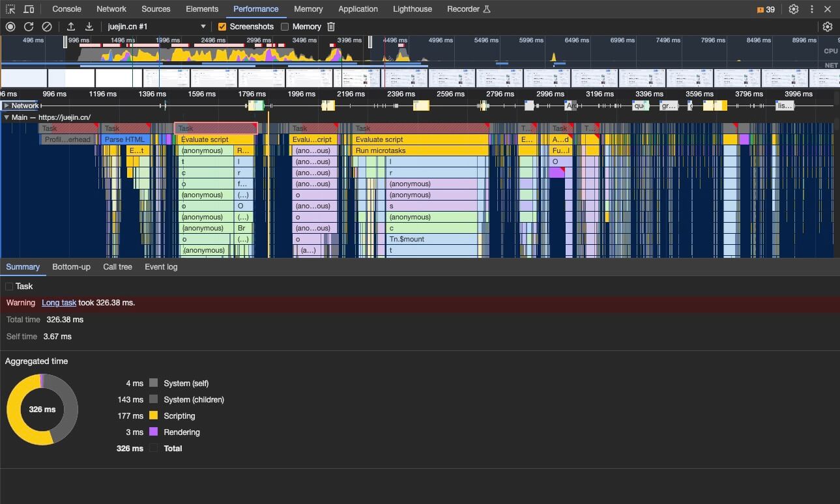Open the capture settings gear icon
Screen dimensions: 840x504
point(828,27)
